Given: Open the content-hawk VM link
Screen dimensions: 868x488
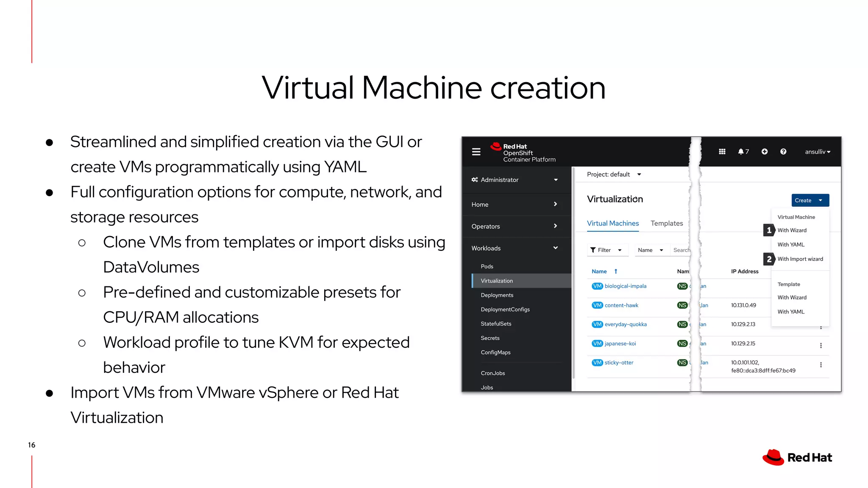Looking at the screenshot, I should (621, 305).
